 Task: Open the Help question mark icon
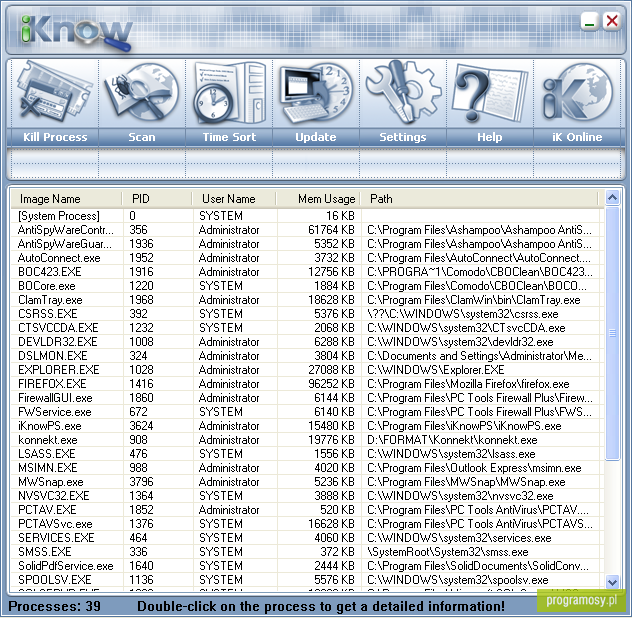pos(490,94)
